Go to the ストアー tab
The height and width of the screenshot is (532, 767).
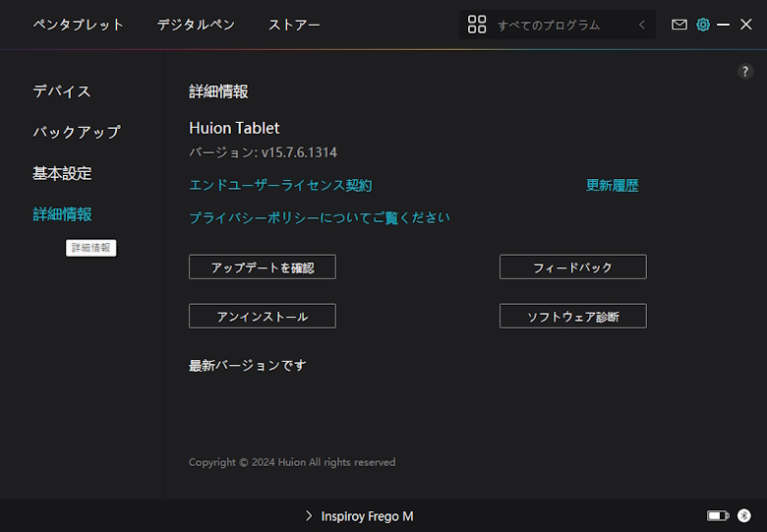tap(294, 25)
